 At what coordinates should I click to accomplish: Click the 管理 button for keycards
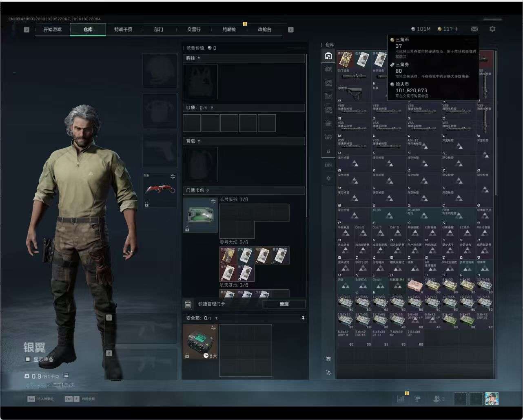[x=284, y=304]
